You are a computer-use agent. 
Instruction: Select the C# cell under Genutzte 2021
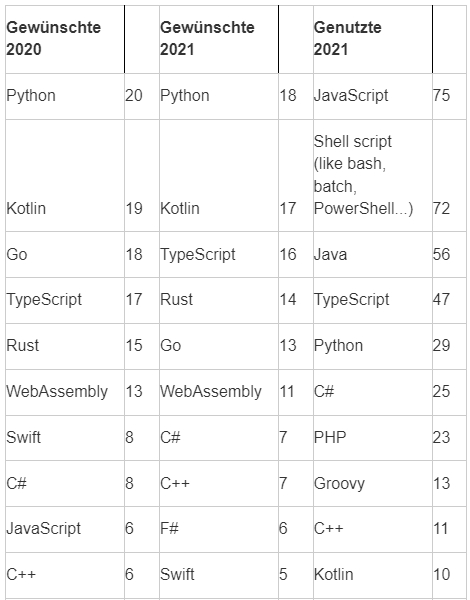click(372, 392)
